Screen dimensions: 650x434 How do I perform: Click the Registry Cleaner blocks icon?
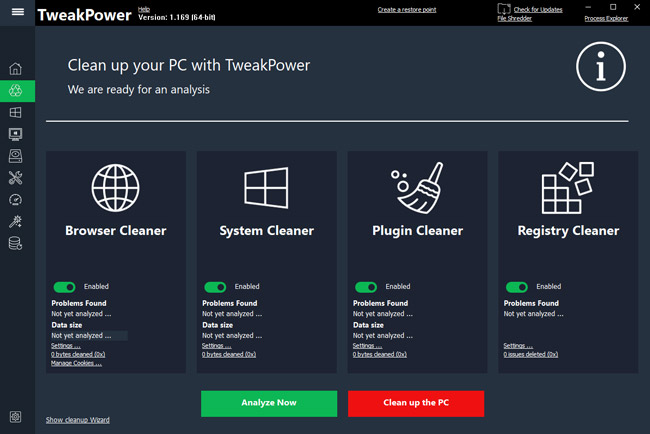pyautogui.click(x=568, y=188)
